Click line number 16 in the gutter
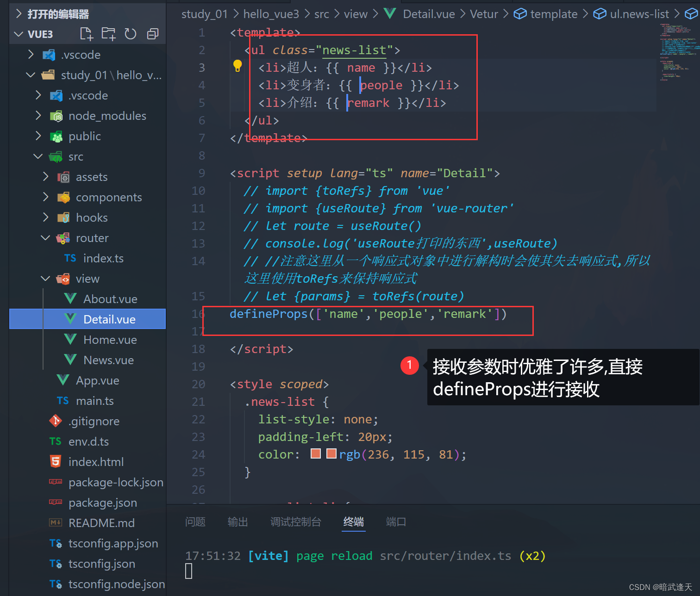This screenshot has height=596, width=700. (198, 314)
